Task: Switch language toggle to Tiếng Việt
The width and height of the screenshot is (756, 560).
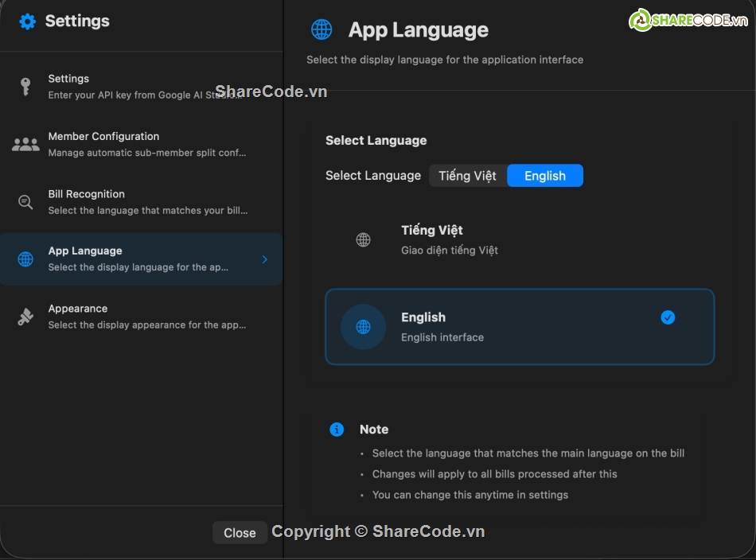Action: 467,175
